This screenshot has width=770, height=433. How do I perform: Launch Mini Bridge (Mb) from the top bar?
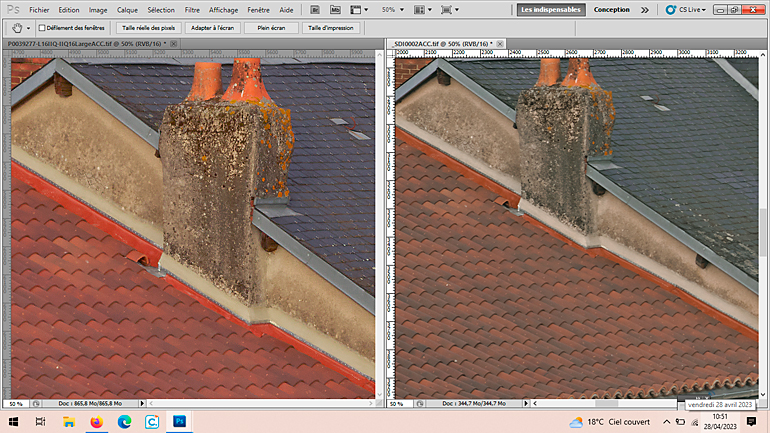pos(335,10)
